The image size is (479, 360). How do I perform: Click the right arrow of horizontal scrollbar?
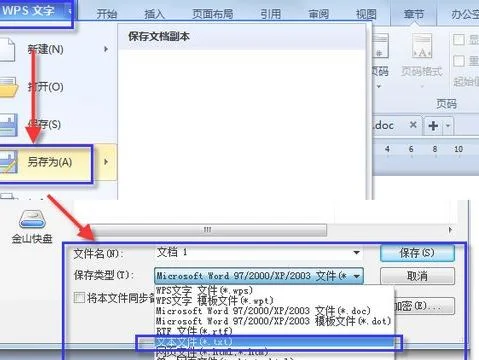[450, 230]
